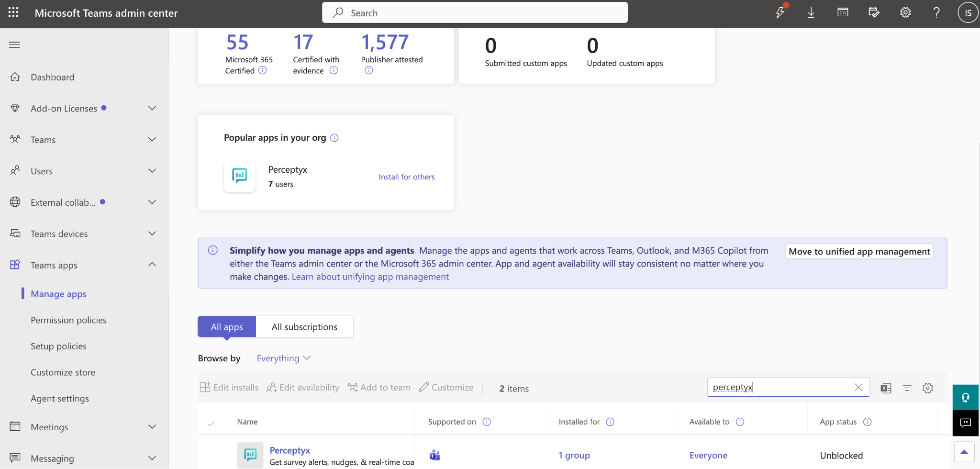Click info icon next to Certified with evidence
This screenshot has height=469, width=980.
point(334,70)
